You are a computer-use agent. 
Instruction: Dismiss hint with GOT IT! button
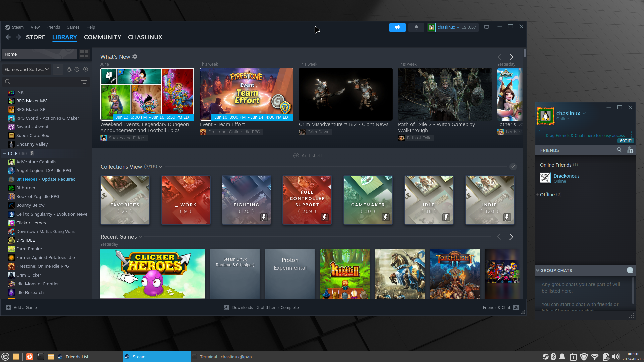coord(625,141)
